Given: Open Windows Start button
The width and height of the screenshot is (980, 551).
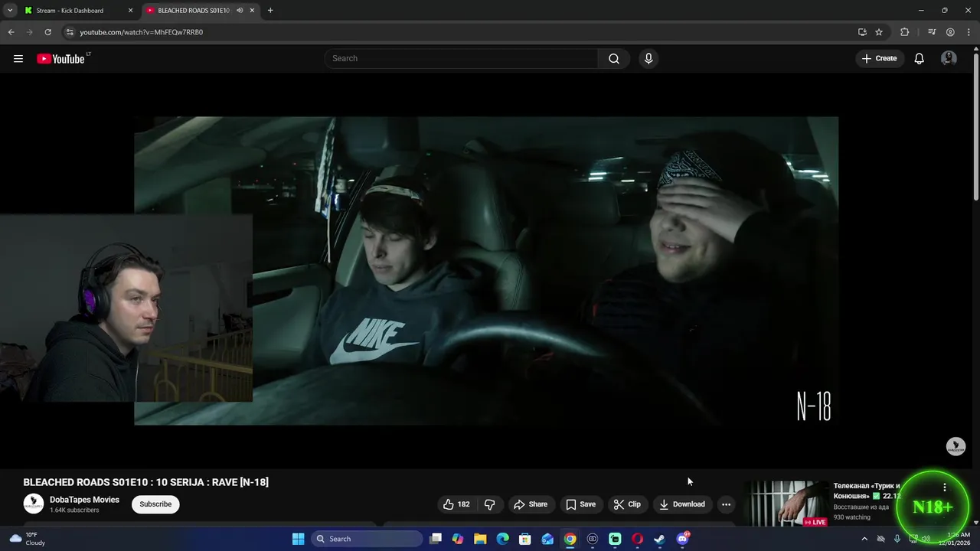Looking at the screenshot, I should pyautogui.click(x=298, y=539).
